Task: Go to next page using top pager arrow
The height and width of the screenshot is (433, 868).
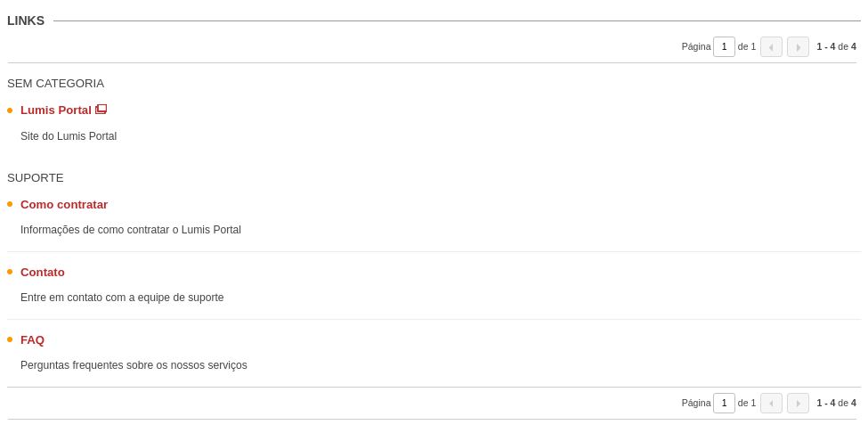Action: (798, 47)
